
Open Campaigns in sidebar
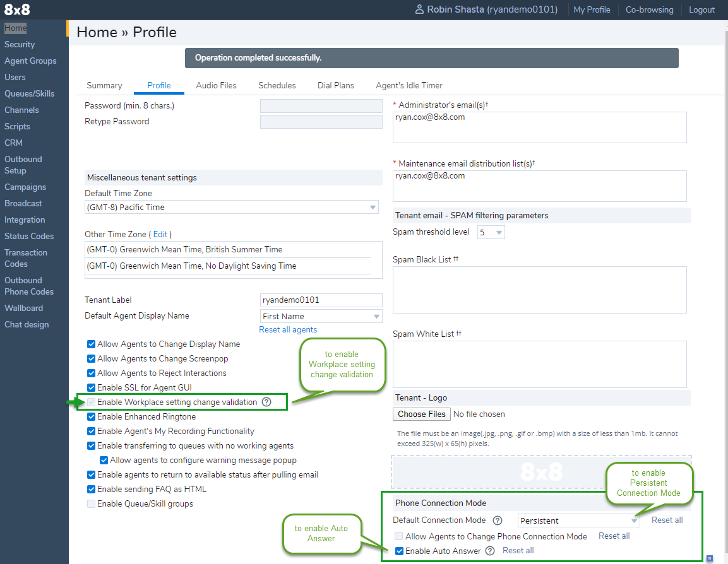pyautogui.click(x=25, y=187)
